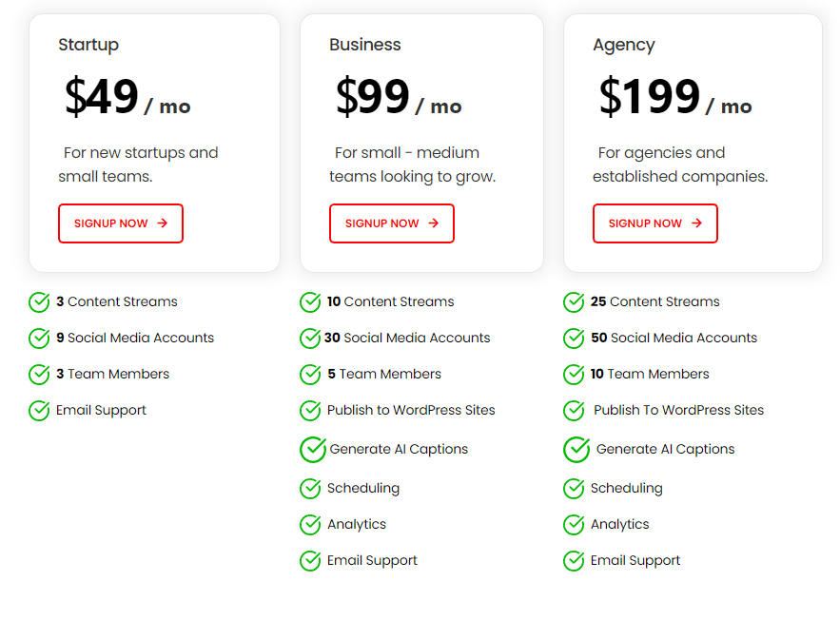The image size is (840, 620).
Task: Click checkmark icon beside 10 Team Members
Action: click(x=574, y=375)
